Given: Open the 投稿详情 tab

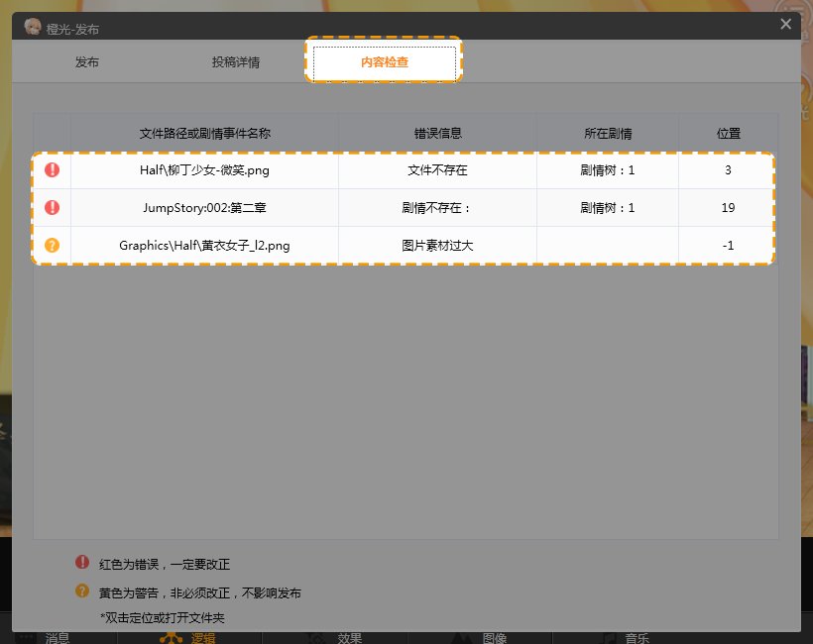Looking at the screenshot, I should (236, 62).
